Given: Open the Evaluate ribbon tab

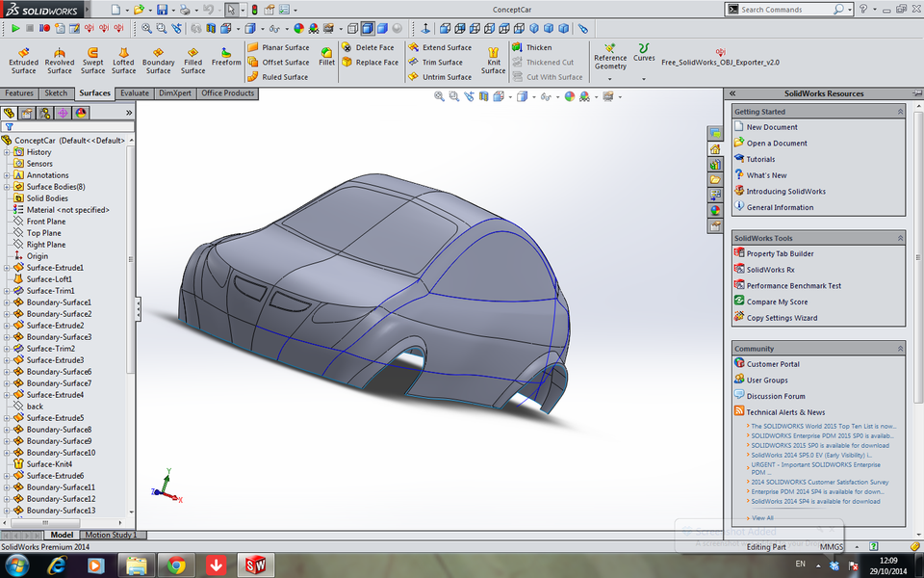Looking at the screenshot, I should [134, 92].
